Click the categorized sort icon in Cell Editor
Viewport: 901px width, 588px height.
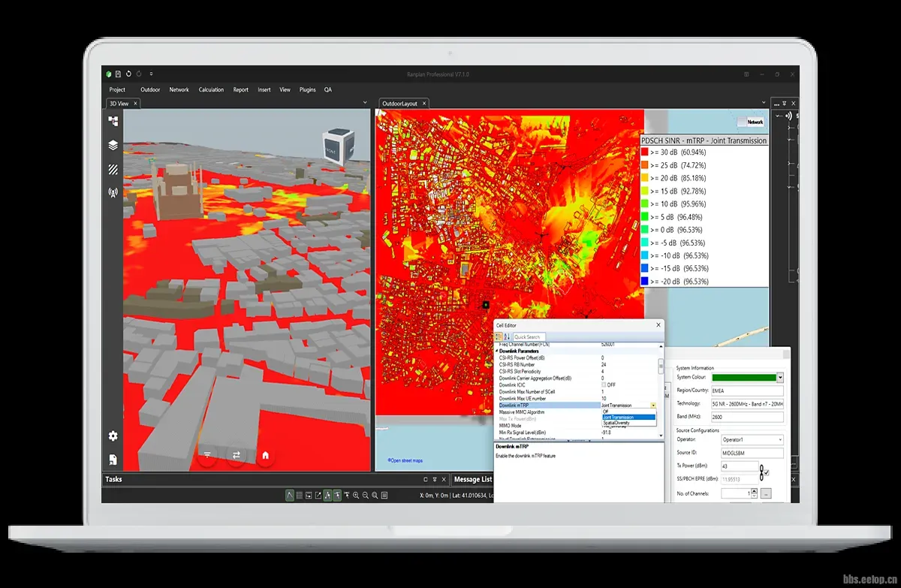499,336
